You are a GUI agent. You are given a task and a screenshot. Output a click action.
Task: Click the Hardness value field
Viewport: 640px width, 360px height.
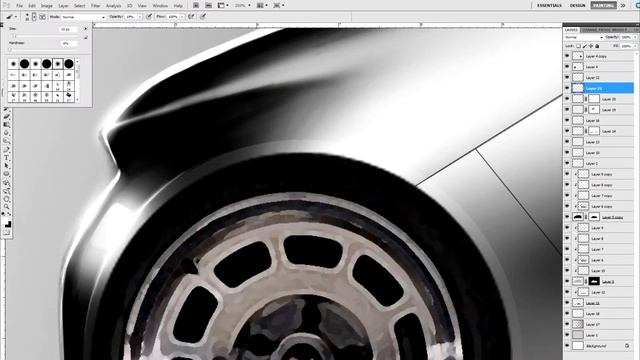coord(68,43)
